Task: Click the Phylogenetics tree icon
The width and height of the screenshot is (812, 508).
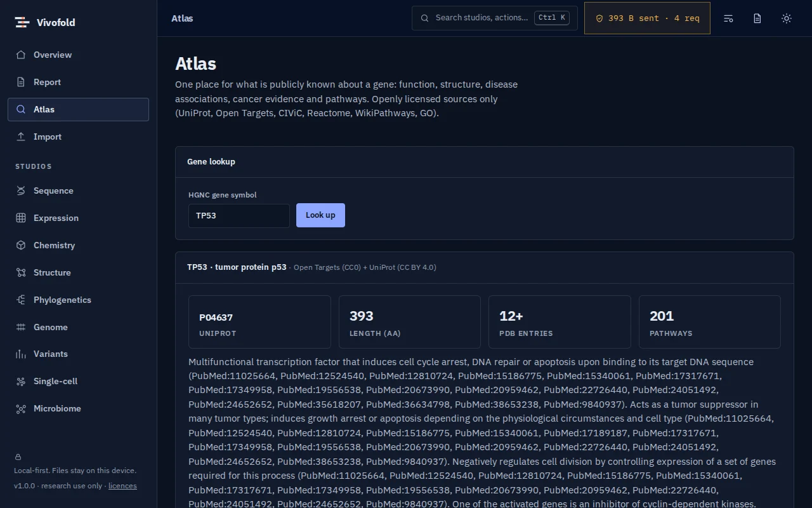Action: (x=21, y=300)
